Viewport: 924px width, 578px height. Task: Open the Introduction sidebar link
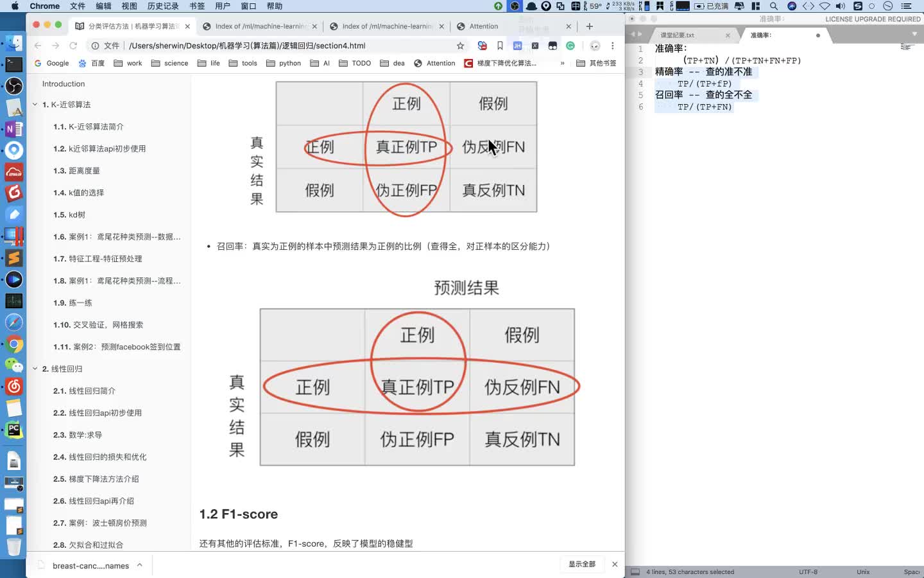(x=64, y=83)
